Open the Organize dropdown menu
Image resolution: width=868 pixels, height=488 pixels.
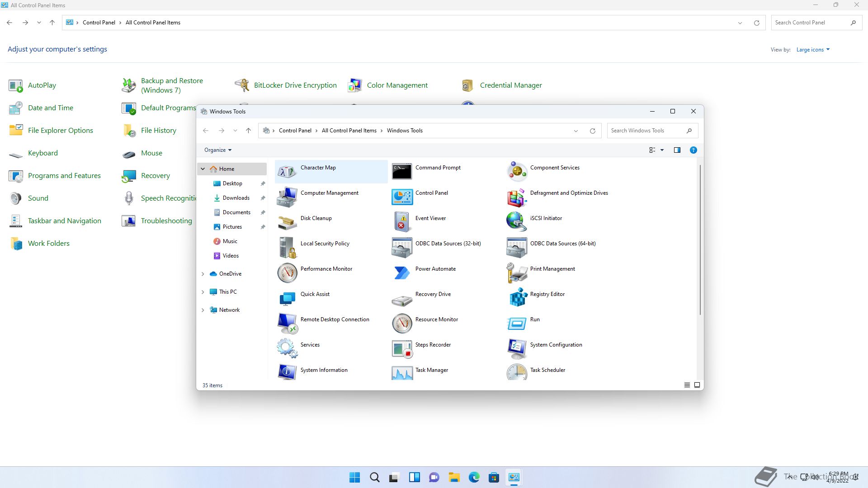click(x=218, y=150)
